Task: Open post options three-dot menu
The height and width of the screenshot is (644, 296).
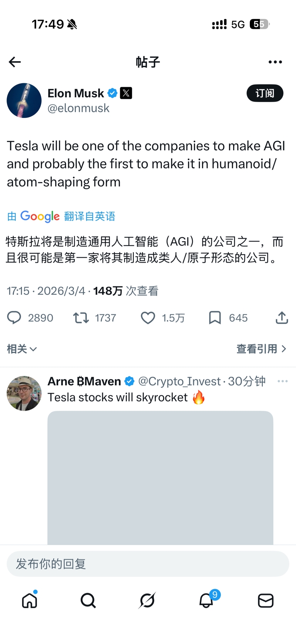Action: click(x=275, y=62)
